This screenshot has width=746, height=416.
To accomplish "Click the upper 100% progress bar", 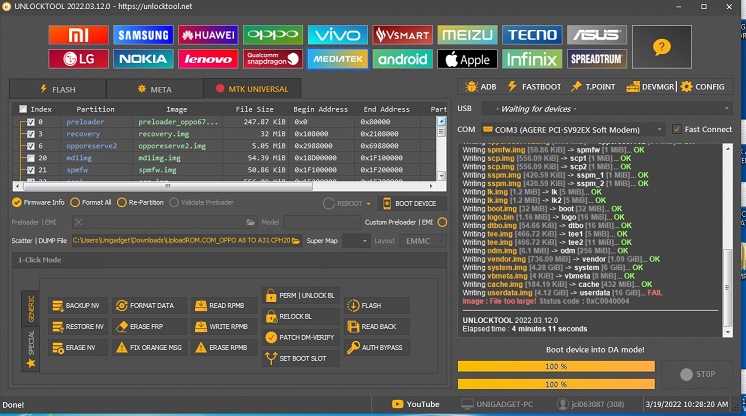I will 556,366.
